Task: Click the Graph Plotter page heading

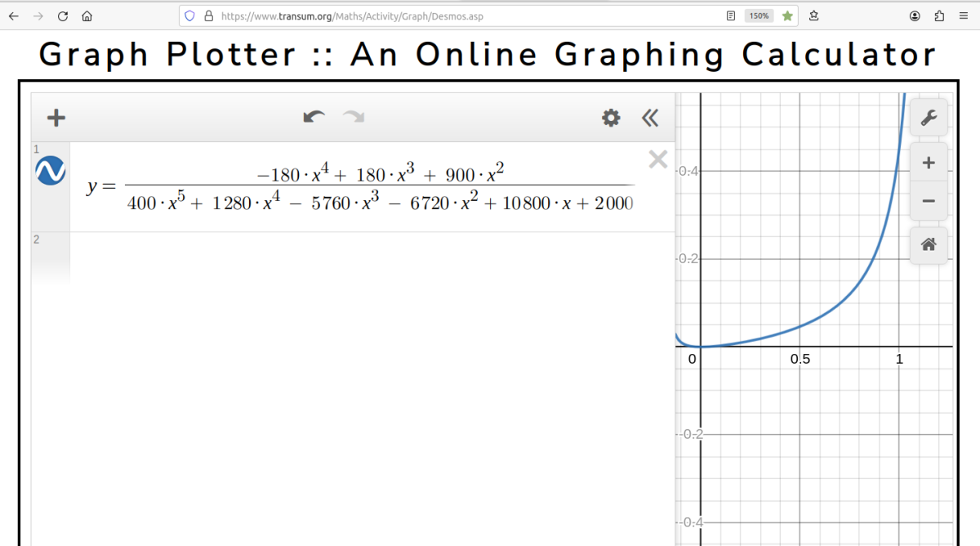Action: click(488, 55)
